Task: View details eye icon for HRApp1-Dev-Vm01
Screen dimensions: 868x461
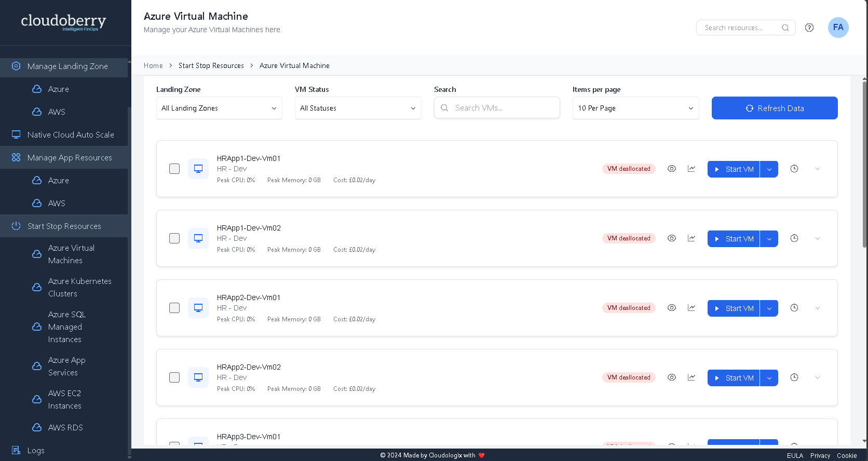Action: pos(672,169)
